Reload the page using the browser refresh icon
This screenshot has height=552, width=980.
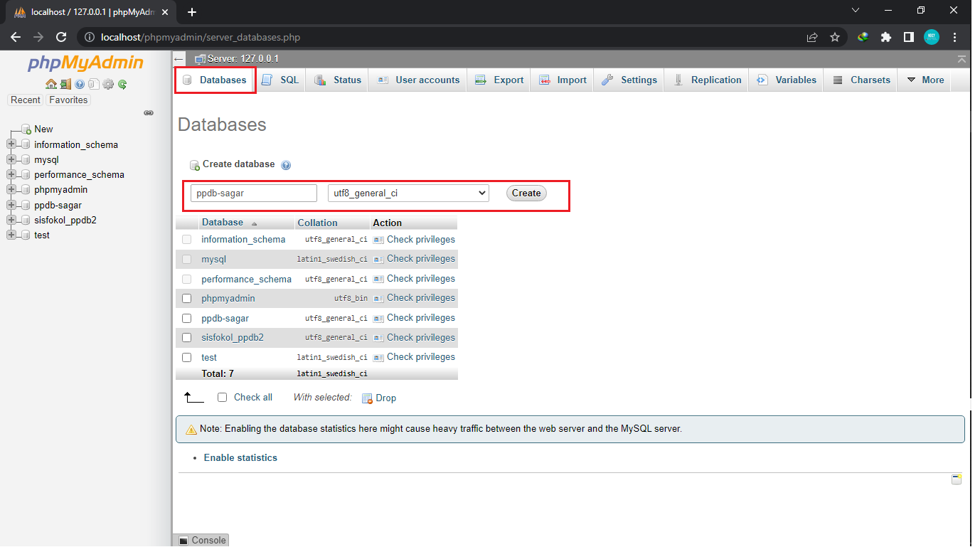[61, 37]
